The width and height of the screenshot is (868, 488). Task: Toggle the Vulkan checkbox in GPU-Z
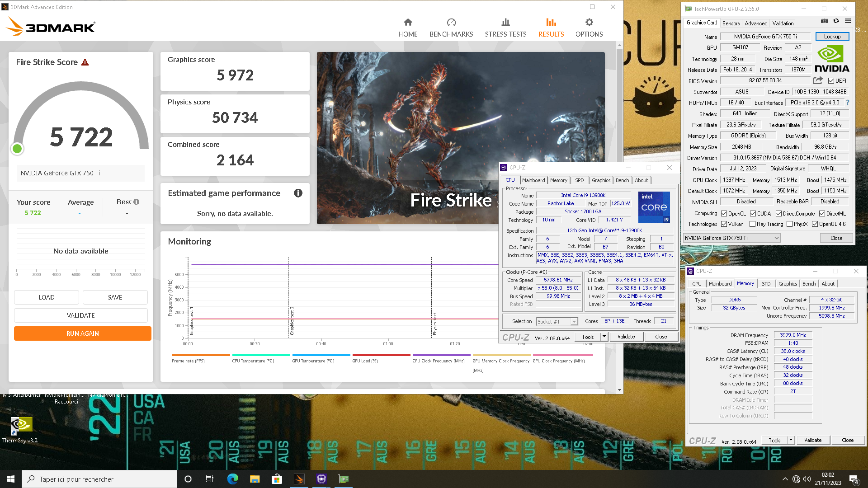pos(724,224)
